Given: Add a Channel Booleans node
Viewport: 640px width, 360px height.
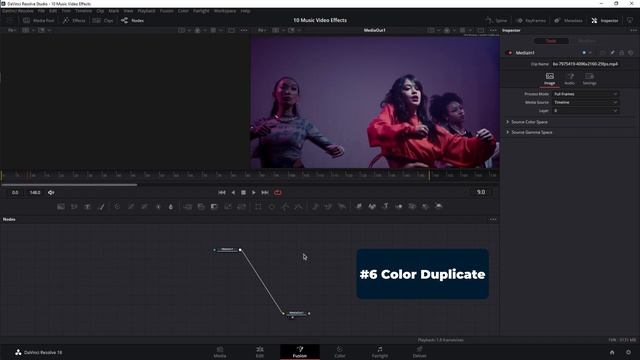Looking at the screenshot, I should (201, 207).
